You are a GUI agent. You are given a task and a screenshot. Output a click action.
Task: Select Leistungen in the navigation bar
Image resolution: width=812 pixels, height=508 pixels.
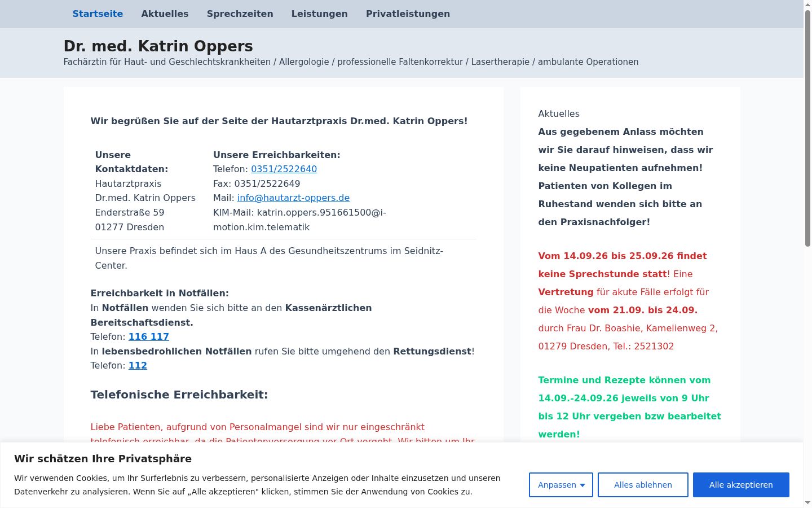point(319,14)
